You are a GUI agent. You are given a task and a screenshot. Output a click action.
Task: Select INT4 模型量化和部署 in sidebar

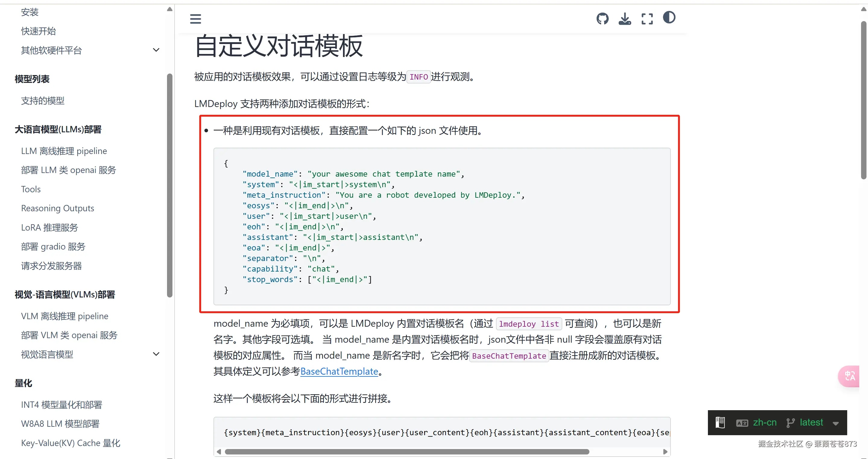62,404
